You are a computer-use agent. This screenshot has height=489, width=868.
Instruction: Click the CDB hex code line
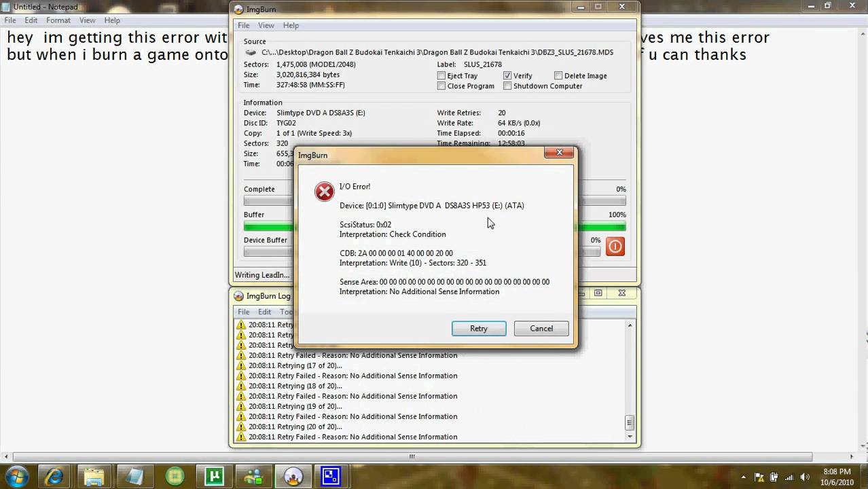coord(396,253)
